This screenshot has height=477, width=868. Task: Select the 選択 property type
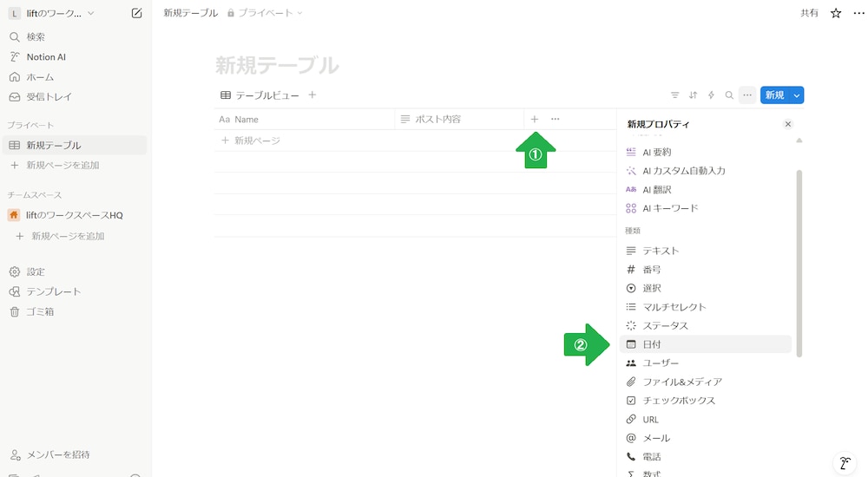pyautogui.click(x=705, y=288)
